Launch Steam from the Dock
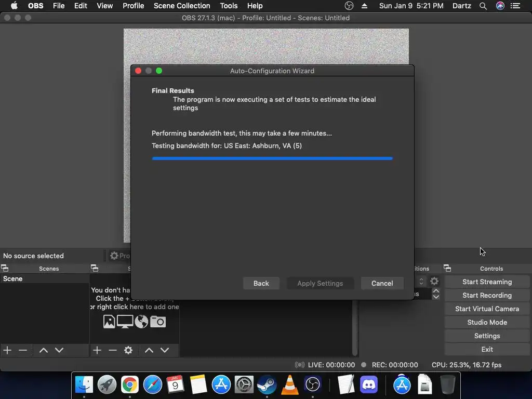The width and height of the screenshot is (532, 399). pos(267,384)
